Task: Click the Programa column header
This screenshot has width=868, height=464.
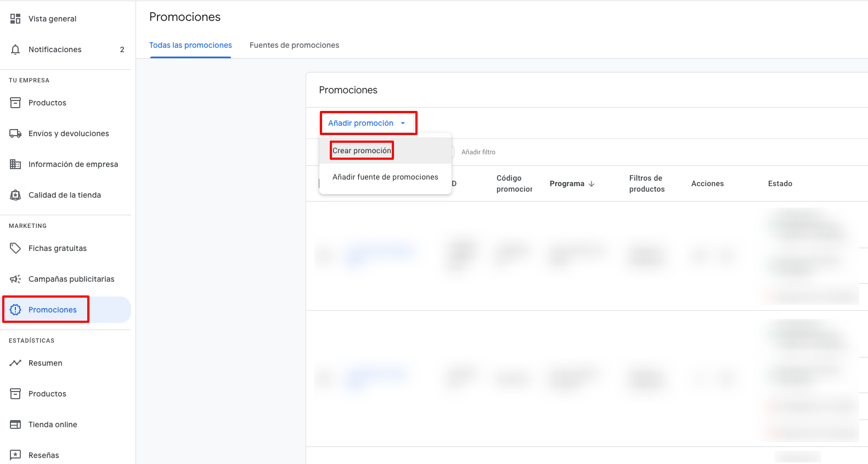Action: click(x=567, y=184)
